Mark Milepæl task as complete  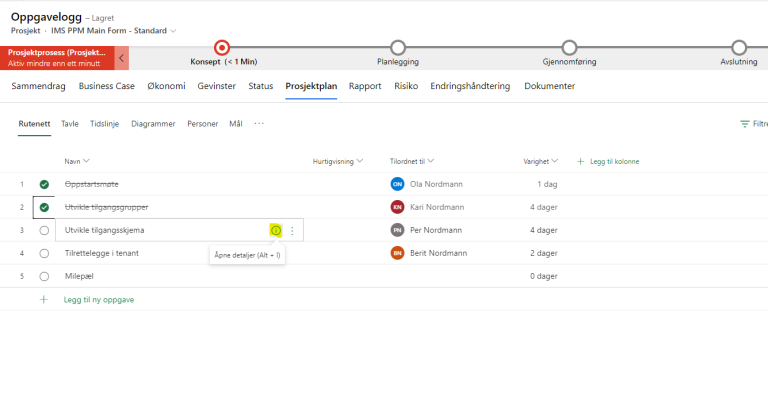pos(44,276)
